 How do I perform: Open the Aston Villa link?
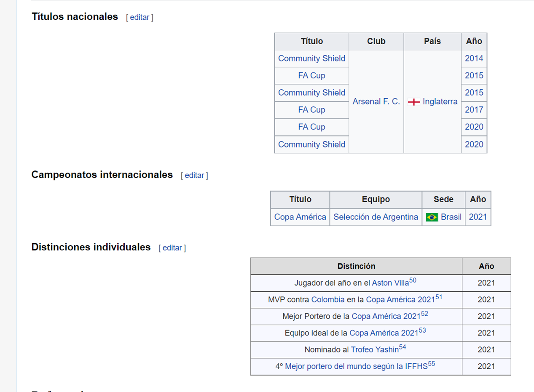coord(390,283)
